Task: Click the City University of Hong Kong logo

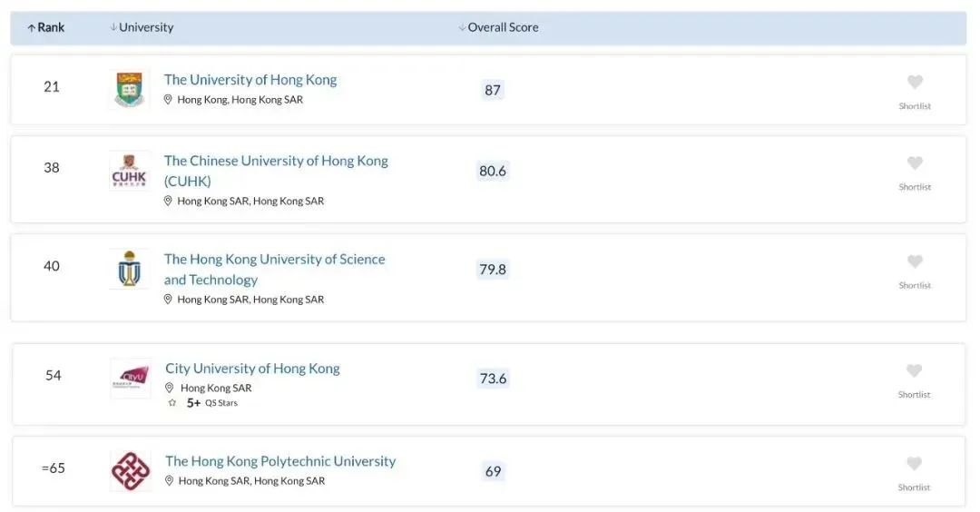Action: pyautogui.click(x=131, y=378)
